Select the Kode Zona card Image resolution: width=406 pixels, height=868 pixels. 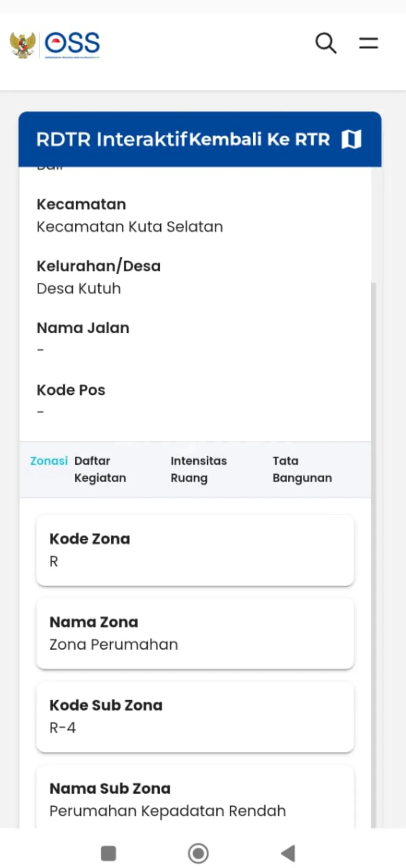(x=195, y=550)
